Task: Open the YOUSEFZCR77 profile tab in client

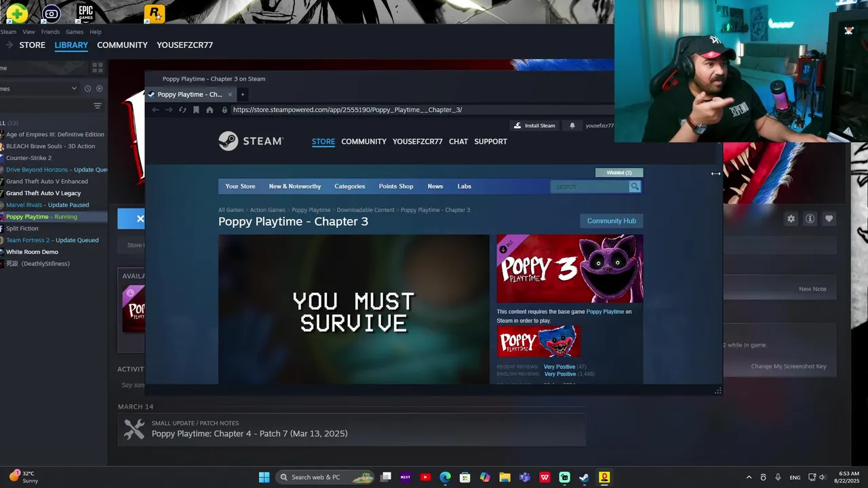Action: 184,45
